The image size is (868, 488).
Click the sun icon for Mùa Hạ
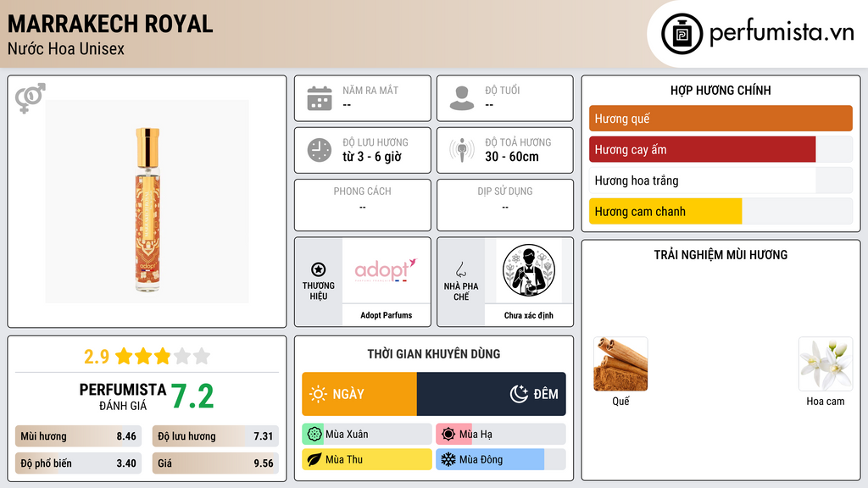coord(448,435)
